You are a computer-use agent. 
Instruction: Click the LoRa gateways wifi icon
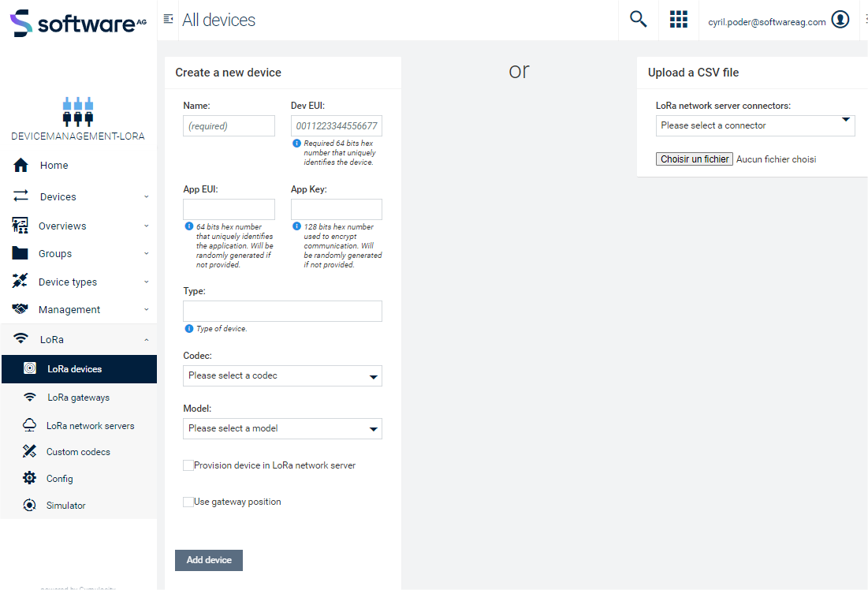(x=30, y=398)
